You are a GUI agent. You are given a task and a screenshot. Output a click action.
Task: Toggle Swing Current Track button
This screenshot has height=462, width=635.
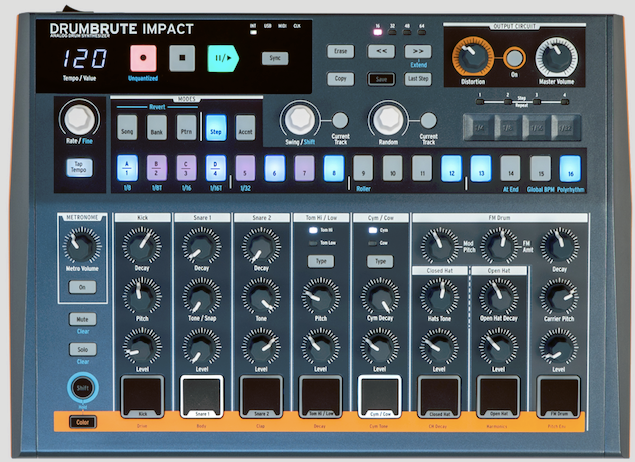coord(340,120)
